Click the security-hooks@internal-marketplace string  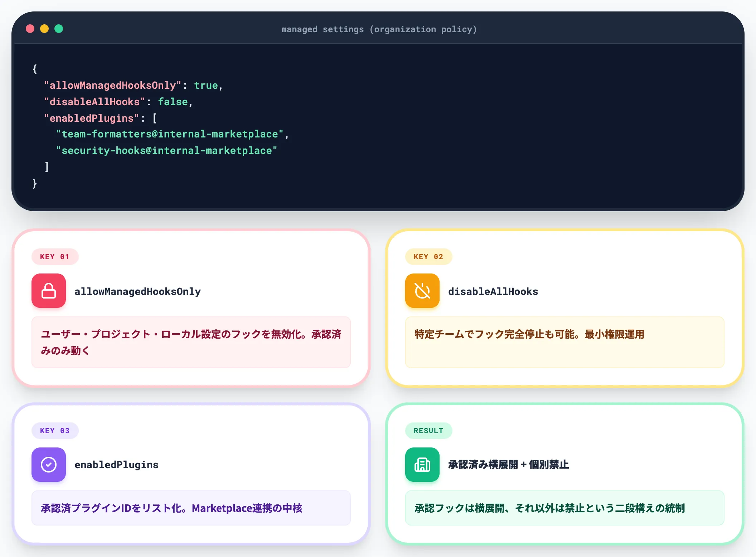click(x=166, y=150)
